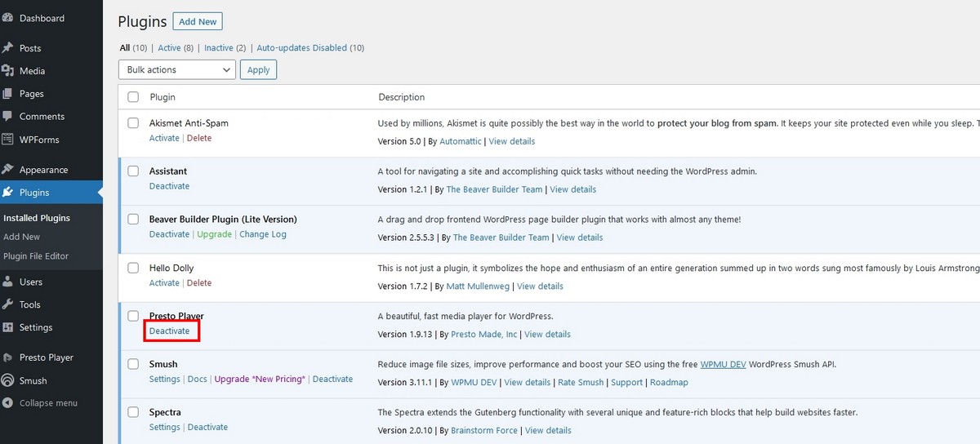Viewport: 980px width, 444px height.
Task: Open the Presto Made, Inc link
Action: tap(484, 334)
